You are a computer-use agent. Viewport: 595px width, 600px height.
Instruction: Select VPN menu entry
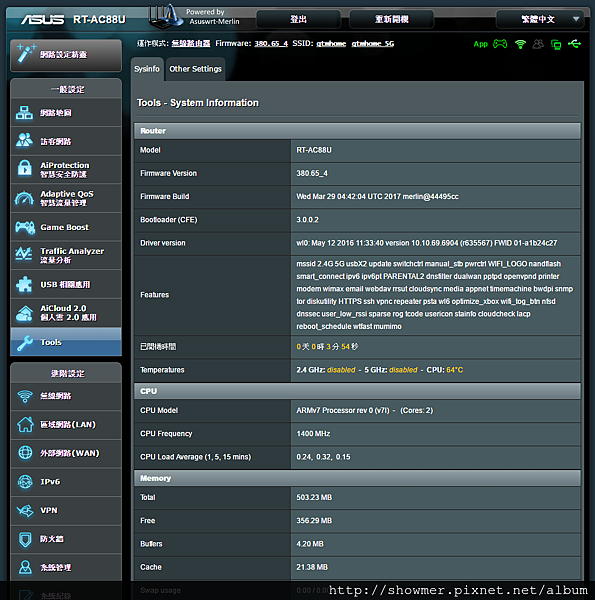(x=66, y=510)
